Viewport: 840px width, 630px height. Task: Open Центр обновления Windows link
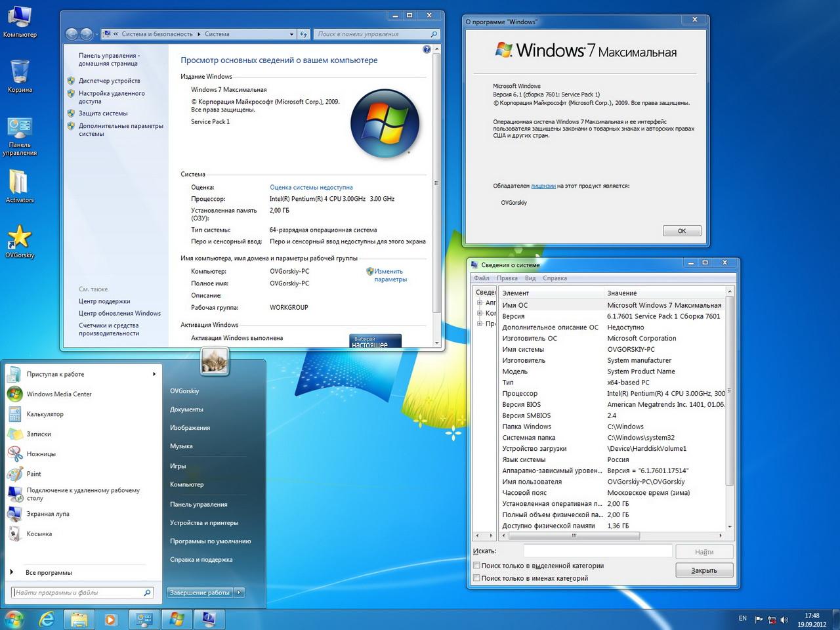119,313
